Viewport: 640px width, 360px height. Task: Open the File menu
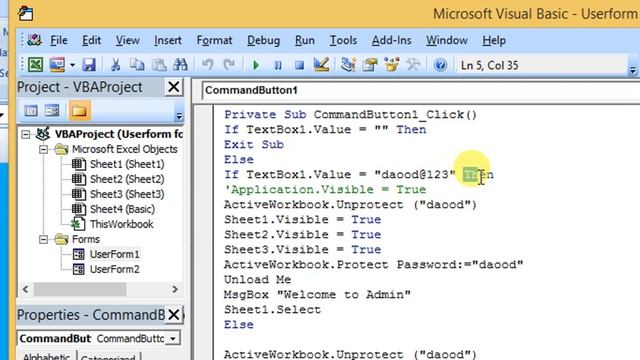click(x=59, y=40)
